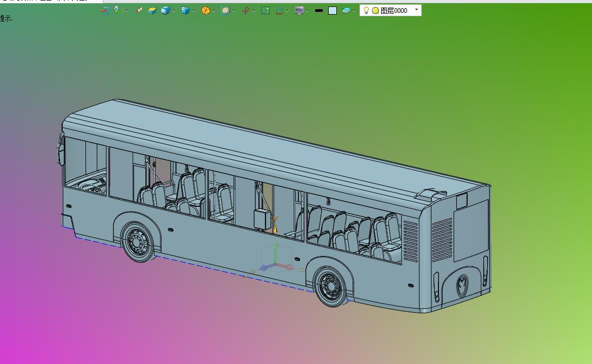Click the yellow-topped box icon

pos(152,10)
